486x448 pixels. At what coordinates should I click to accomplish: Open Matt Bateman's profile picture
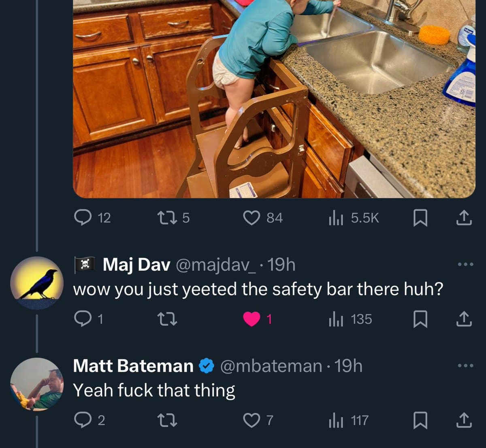coord(37,384)
